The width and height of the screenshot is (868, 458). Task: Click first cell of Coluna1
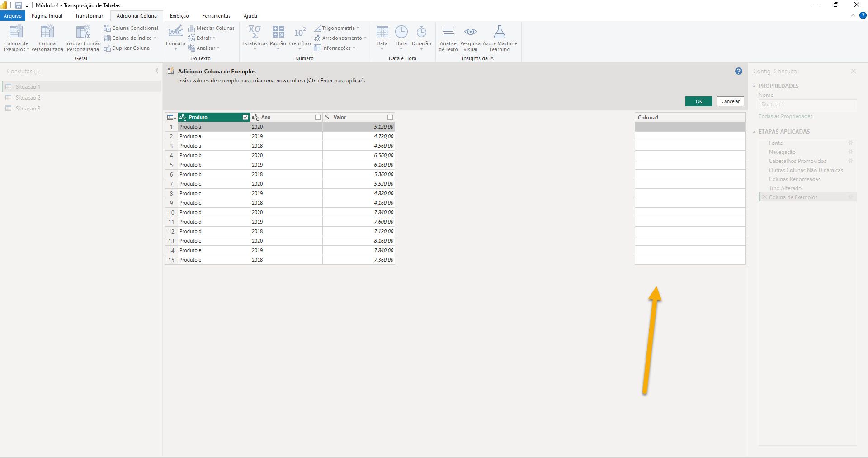pos(690,127)
